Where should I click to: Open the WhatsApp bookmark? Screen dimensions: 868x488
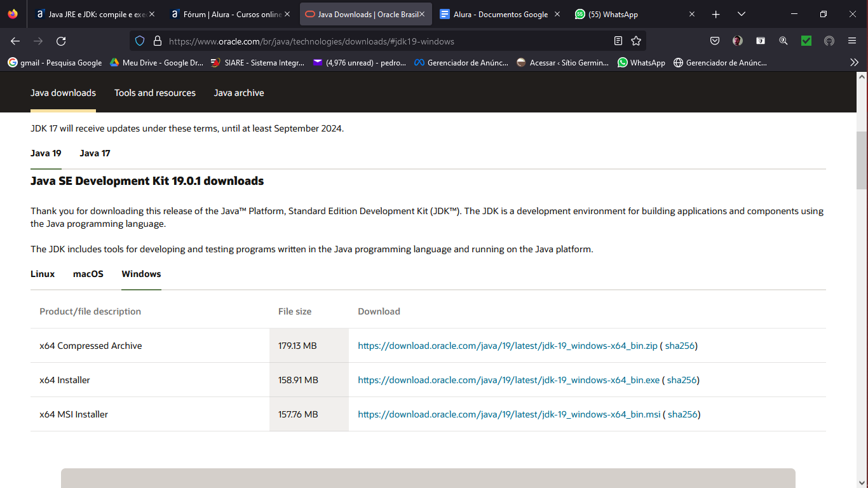point(642,63)
